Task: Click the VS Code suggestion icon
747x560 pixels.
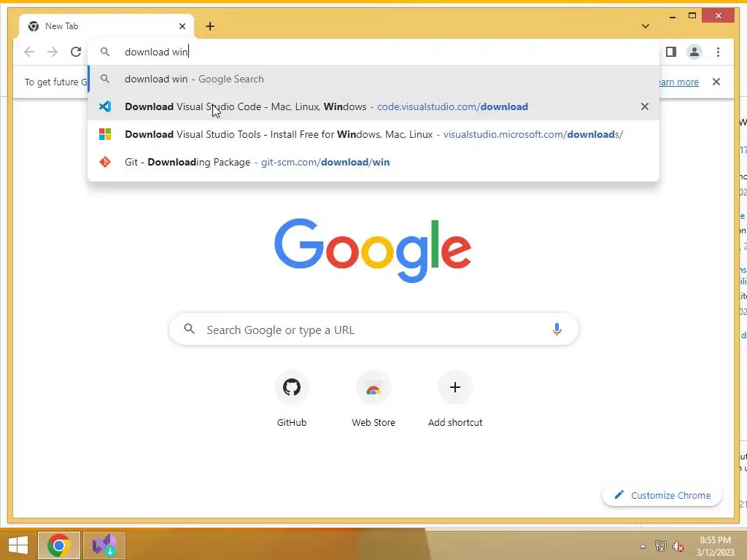Action: (105, 106)
